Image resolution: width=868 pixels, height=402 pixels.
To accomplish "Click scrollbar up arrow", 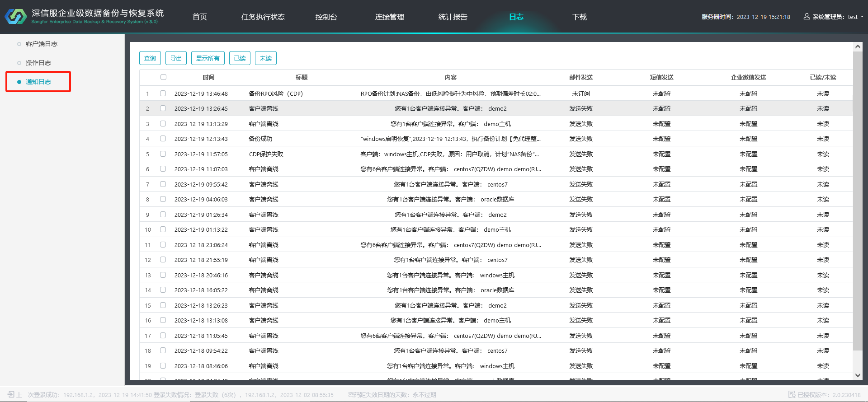I will [858, 47].
